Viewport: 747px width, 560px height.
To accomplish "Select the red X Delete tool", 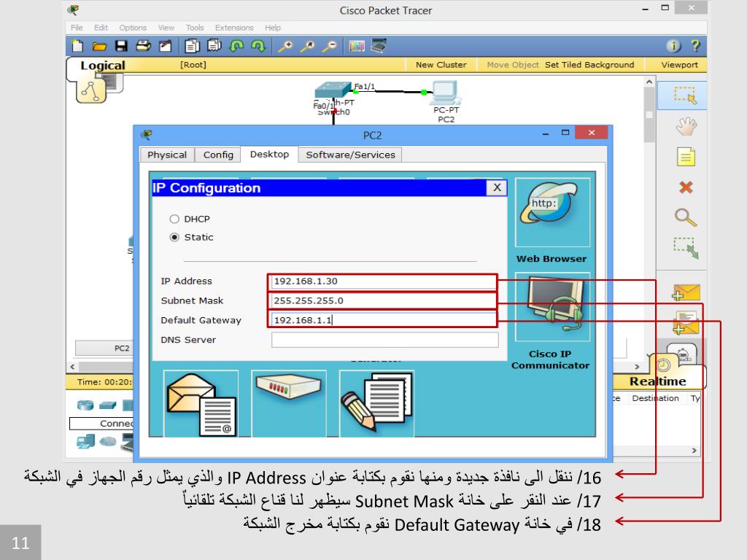I will click(x=686, y=187).
